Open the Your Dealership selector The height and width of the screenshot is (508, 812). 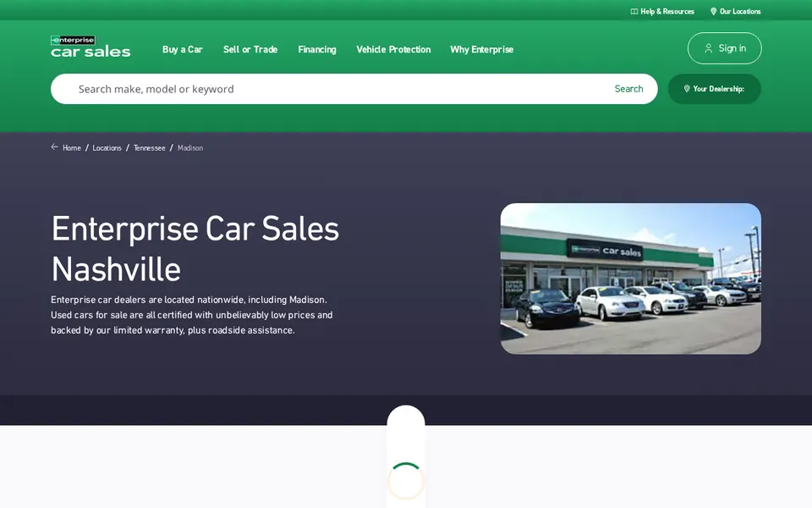pos(715,89)
